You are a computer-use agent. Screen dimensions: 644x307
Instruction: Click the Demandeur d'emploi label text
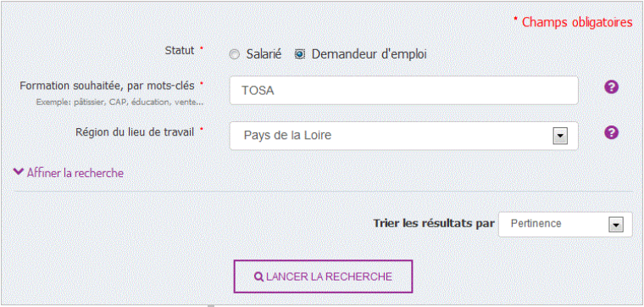(369, 54)
